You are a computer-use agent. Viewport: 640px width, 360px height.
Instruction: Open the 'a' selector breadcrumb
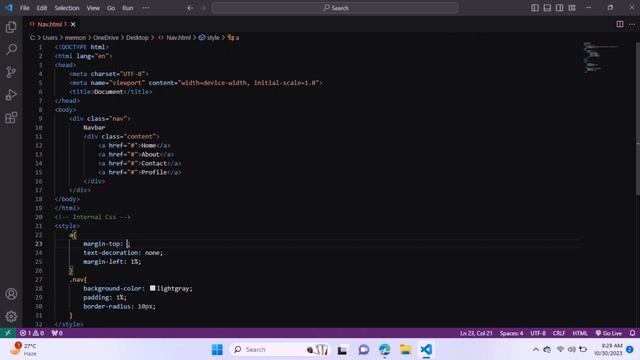click(233, 38)
